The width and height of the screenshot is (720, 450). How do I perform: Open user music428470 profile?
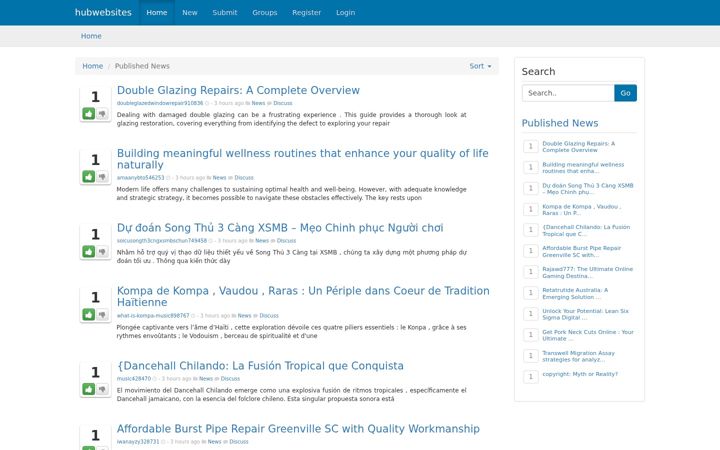click(134, 379)
